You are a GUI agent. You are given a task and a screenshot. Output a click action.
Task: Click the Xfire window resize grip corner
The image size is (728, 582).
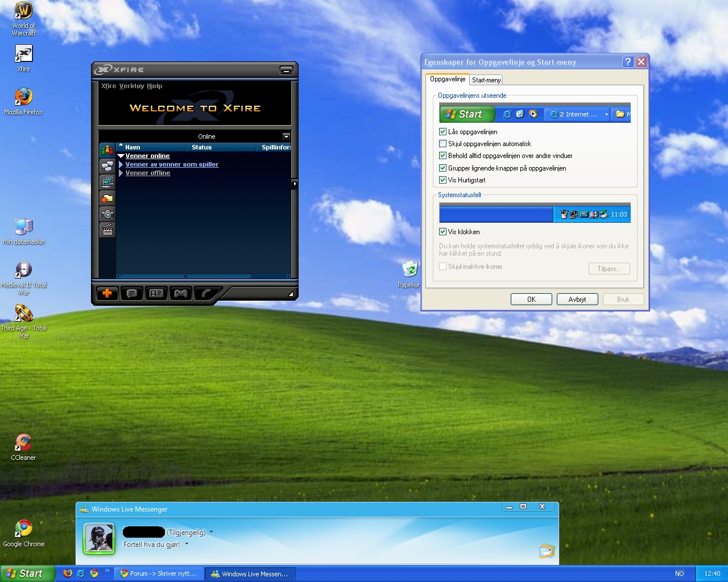[x=291, y=294]
